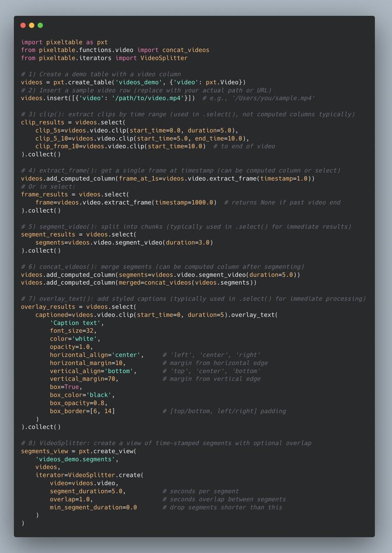Click the variable 'overlay_results'
The image size is (392, 553).
[48, 306]
